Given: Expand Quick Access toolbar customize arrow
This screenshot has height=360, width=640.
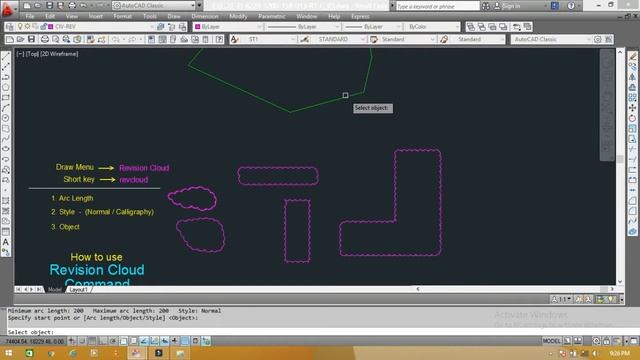Looking at the screenshot, I should [200, 6].
